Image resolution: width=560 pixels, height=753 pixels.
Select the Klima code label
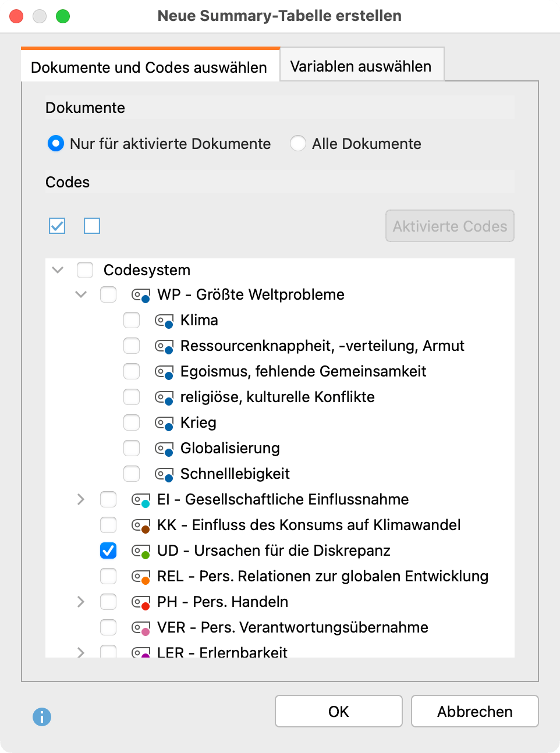[x=199, y=320]
